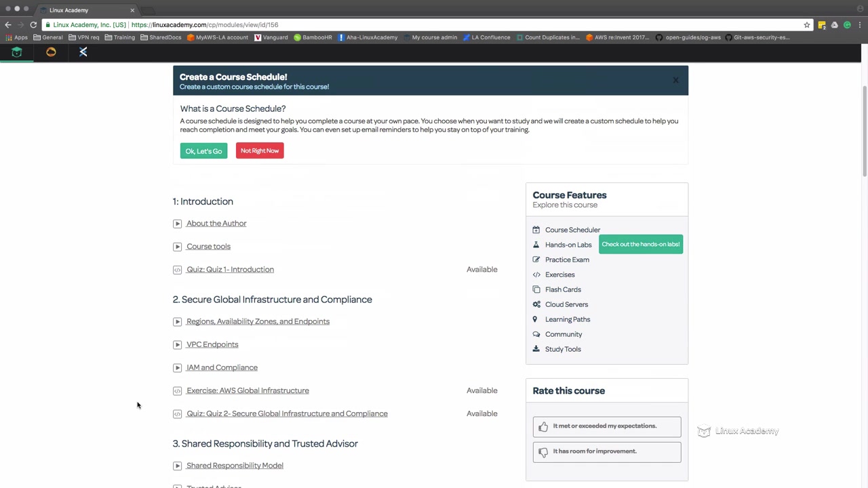Click the orange cloud icon in site header

coord(51,52)
